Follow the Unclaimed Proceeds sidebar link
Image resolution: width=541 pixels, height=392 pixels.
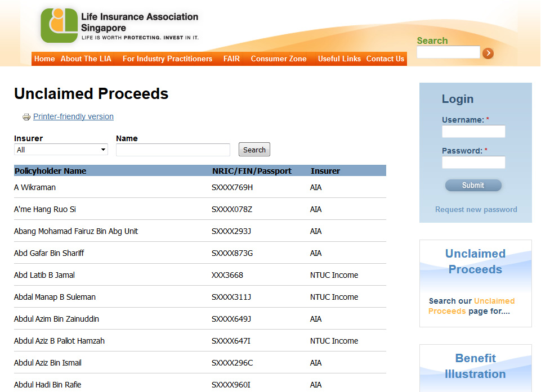tap(475, 262)
